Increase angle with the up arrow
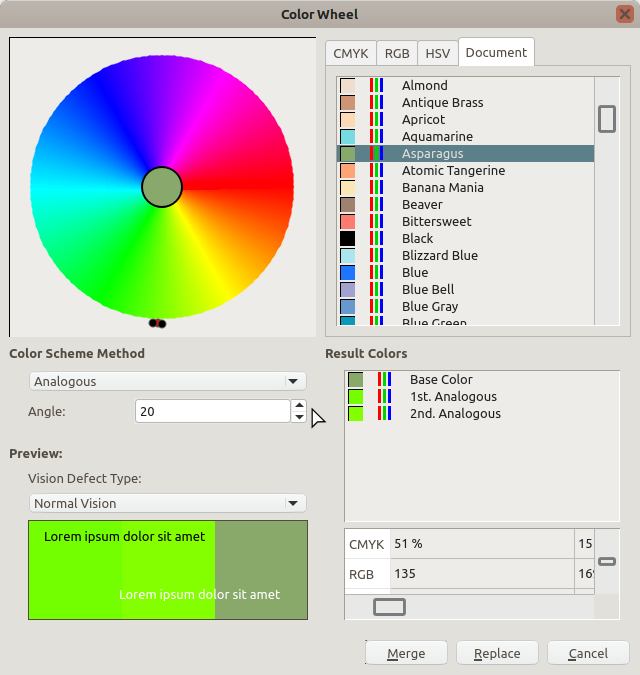This screenshot has width=640, height=675. point(299,405)
